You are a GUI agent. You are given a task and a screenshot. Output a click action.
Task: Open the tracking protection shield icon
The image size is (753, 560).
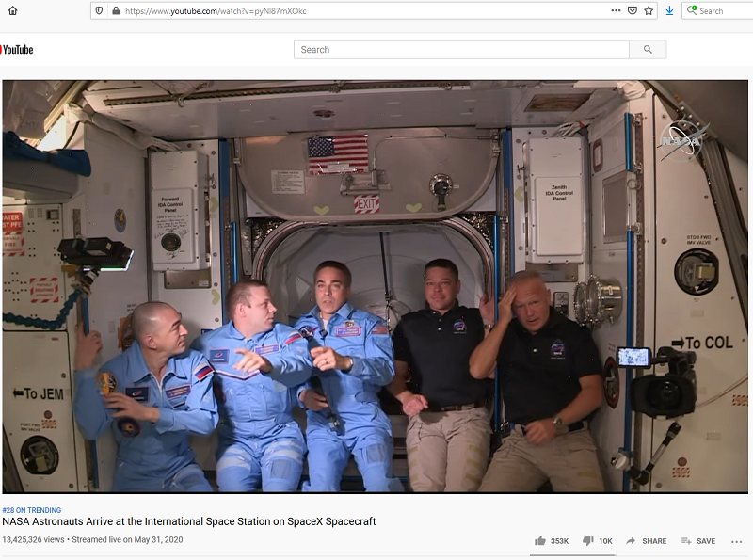point(99,10)
